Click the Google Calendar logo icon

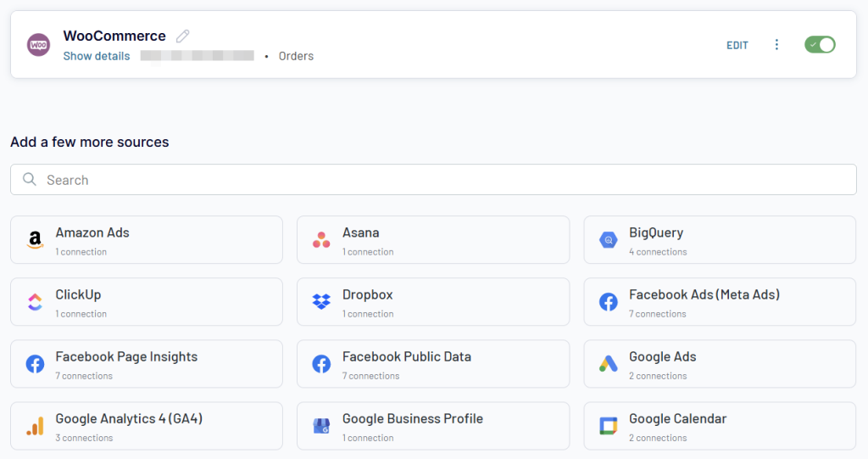[608, 426]
